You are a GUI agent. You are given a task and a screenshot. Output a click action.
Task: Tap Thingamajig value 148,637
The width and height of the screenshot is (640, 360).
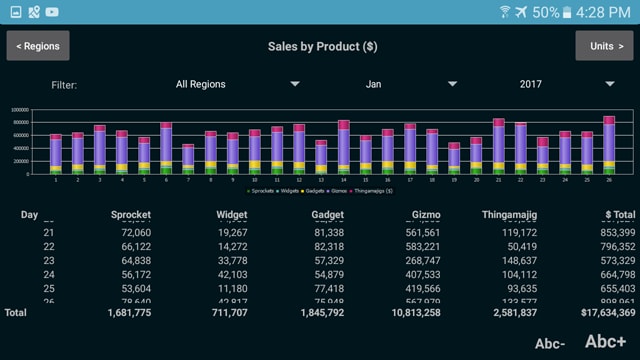520,260
